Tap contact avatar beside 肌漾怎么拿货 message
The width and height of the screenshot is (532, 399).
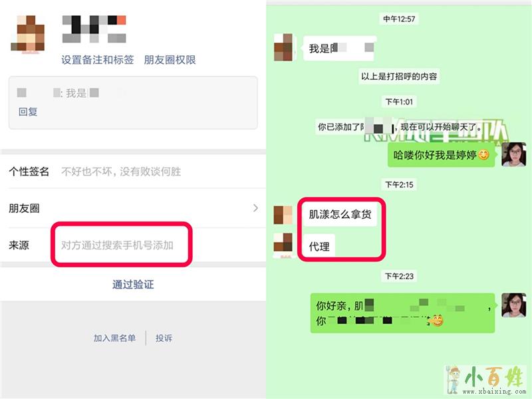283,215
